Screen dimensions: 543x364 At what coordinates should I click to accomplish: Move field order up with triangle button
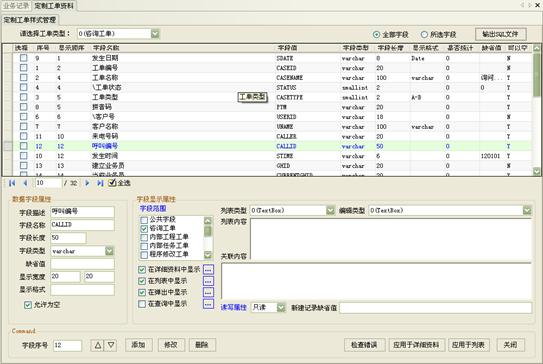pos(98,345)
